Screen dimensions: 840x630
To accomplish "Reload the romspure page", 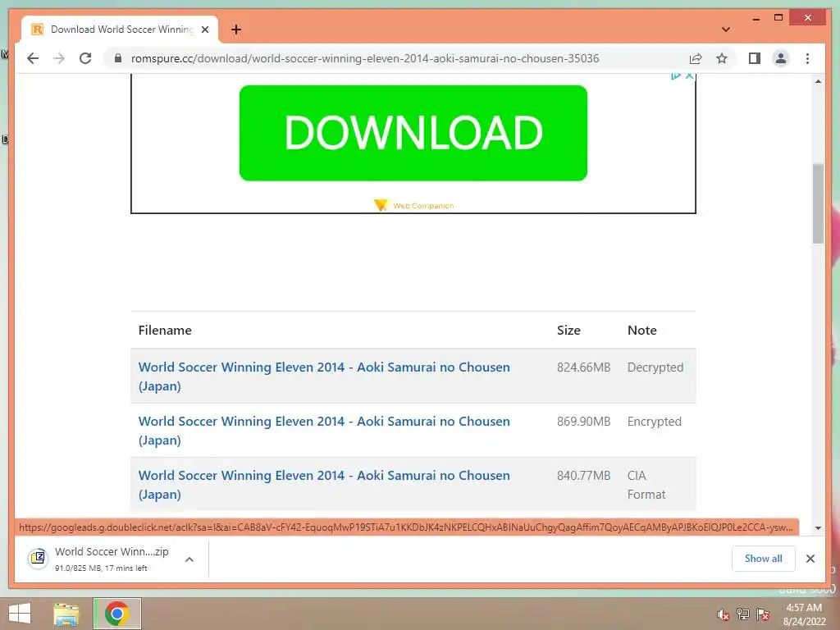I will tap(85, 58).
